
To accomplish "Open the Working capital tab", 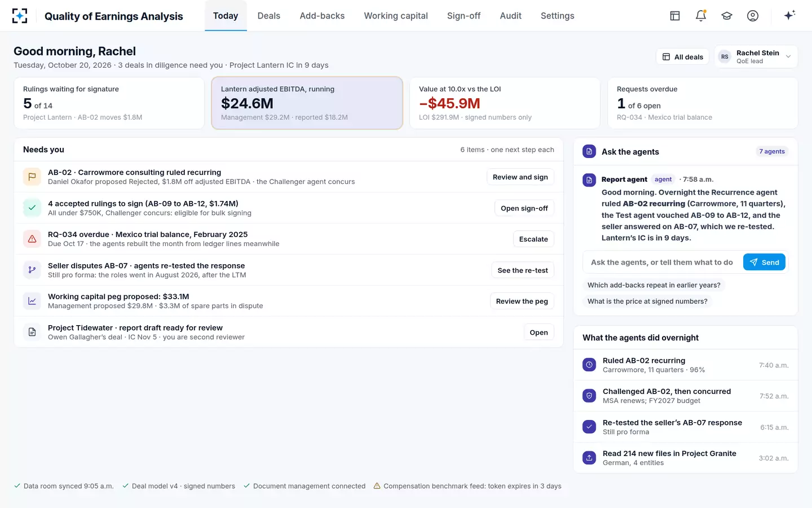I will pos(396,16).
